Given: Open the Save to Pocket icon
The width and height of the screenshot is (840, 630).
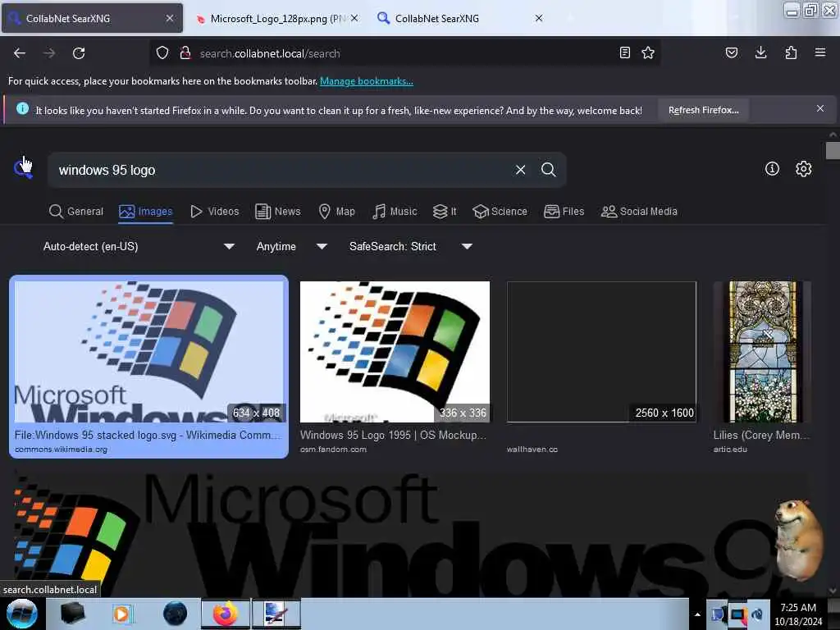Looking at the screenshot, I should tap(732, 52).
